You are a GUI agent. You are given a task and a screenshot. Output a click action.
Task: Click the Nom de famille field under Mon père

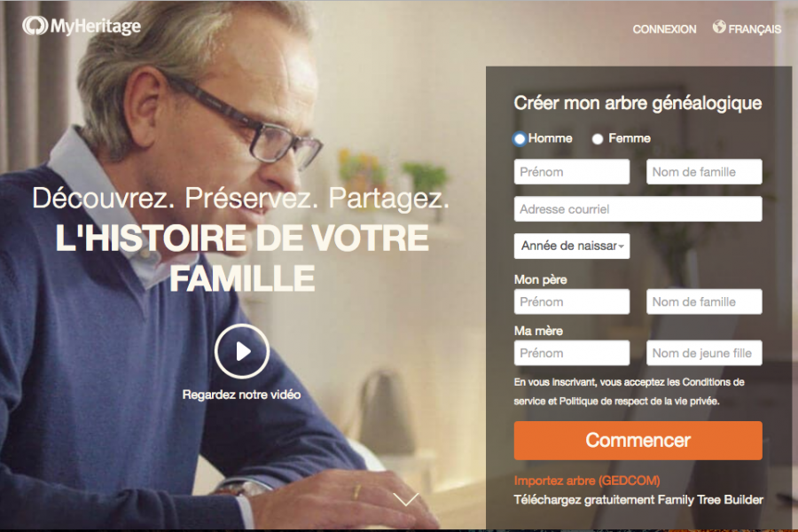(704, 301)
